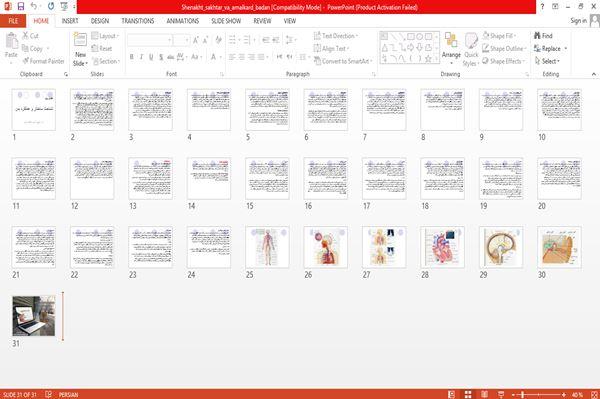600x399 pixels.
Task: Select slide 31 laptop photo thumbnail
Action: (34, 316)
